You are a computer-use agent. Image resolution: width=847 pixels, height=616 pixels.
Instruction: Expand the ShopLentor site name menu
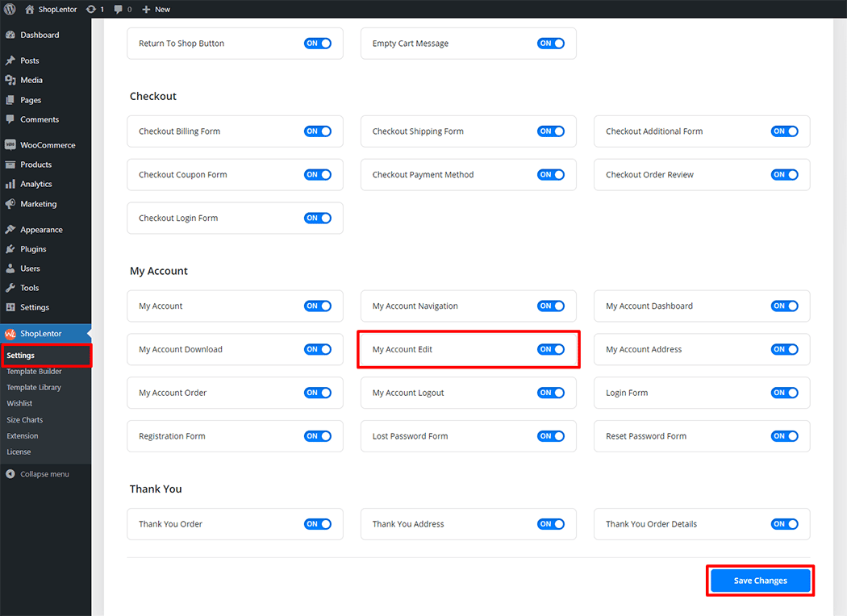pyautogui.click(x=56, y=9)
